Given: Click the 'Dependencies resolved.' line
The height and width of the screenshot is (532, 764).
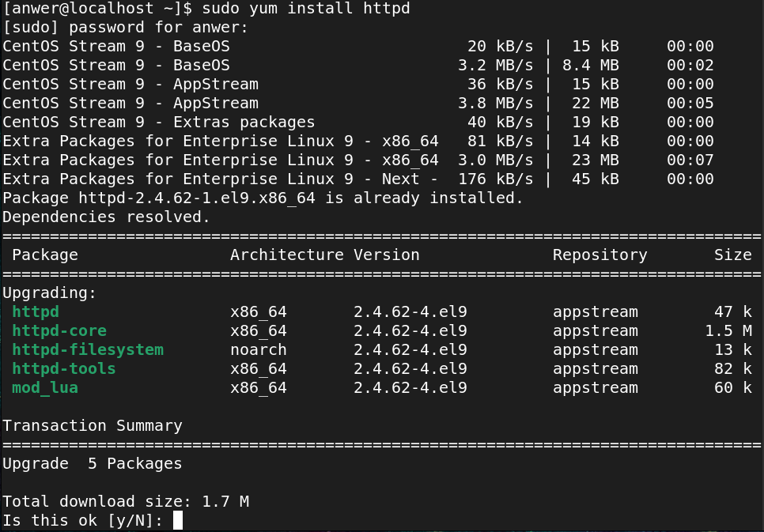Looking at the screenshot, I should point(106,217).
